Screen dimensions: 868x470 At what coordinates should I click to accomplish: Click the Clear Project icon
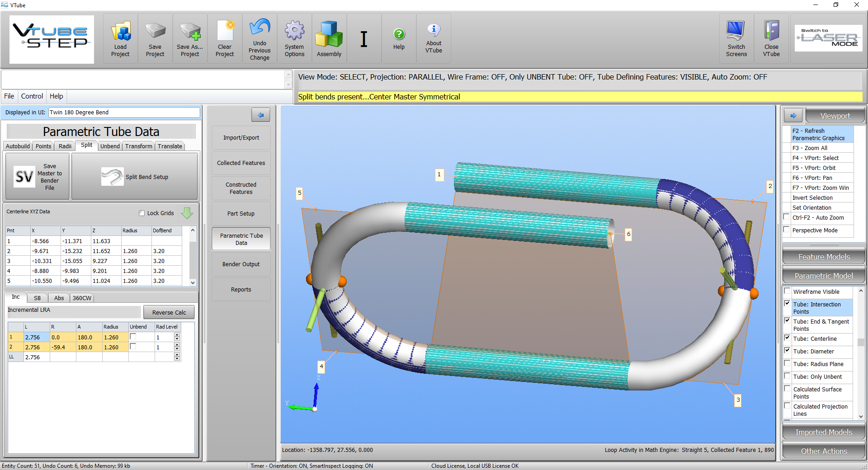pyautogui.click(x=225, y=32)
